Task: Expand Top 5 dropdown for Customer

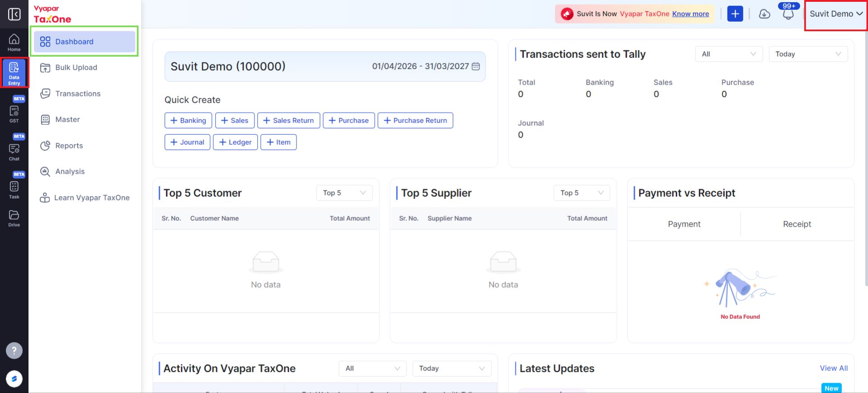Action: [344, 193]
